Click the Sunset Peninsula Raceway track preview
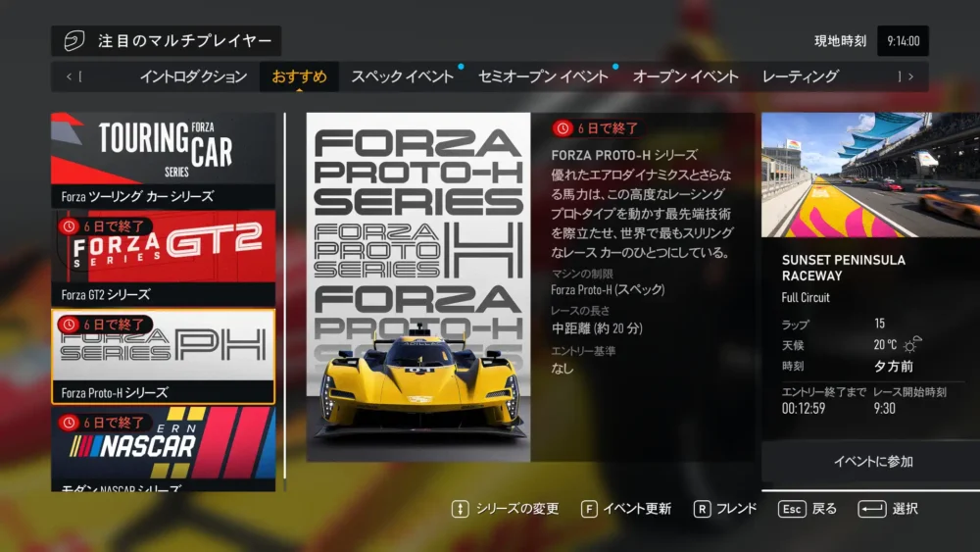Viewport: 980px width, 552px height. coord(870,175)
